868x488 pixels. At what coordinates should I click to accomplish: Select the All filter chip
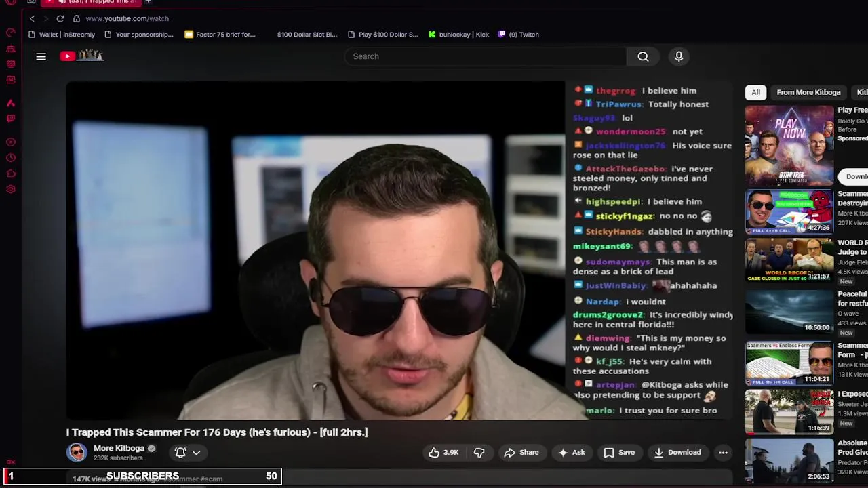(x=755, y=92)
